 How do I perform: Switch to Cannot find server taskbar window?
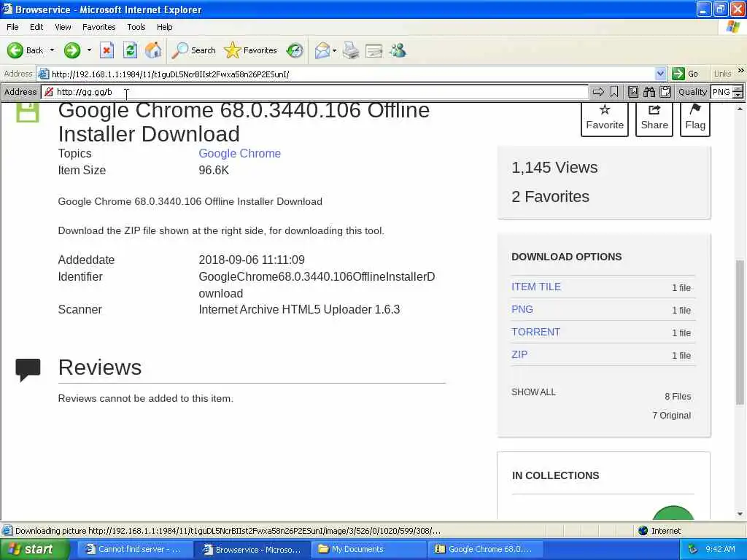coord(133,550)
